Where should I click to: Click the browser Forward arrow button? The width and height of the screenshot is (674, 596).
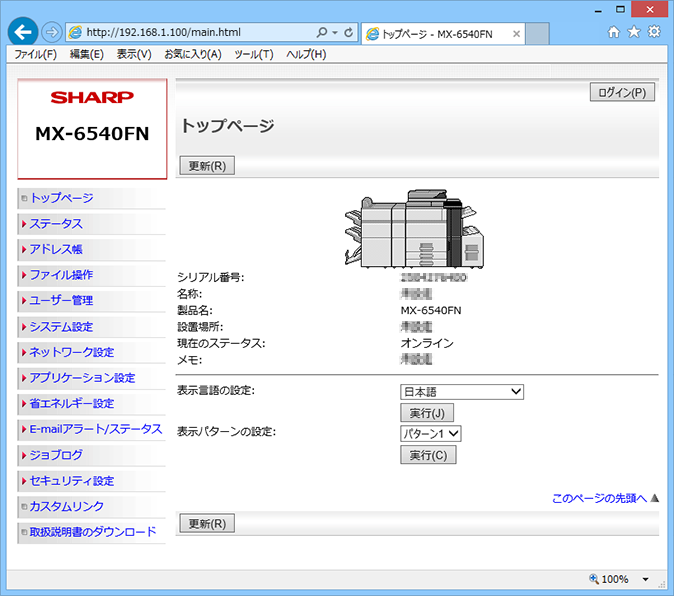(x=52, y=32)
